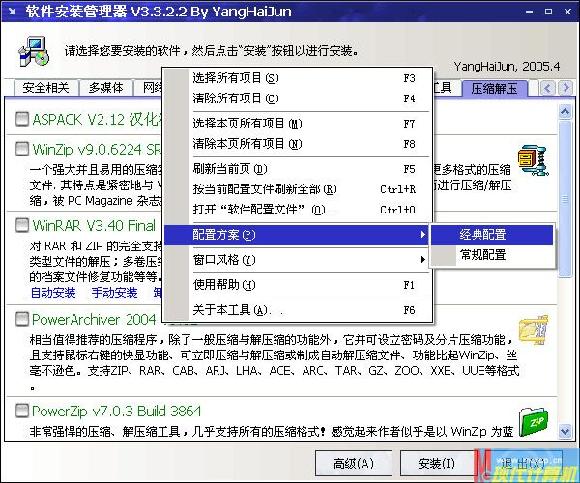This screenshot has width=580, height=483.
Task: Click the installer icon in the header
Action: (33, 52)
